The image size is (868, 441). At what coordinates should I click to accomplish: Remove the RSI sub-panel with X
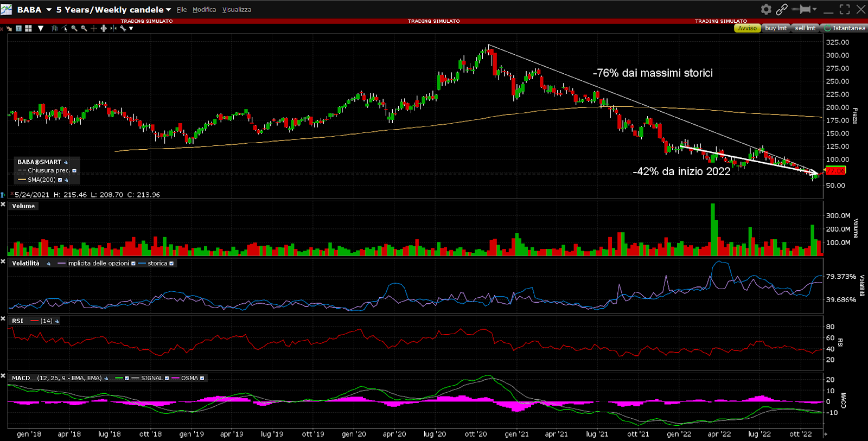(3, 319)
